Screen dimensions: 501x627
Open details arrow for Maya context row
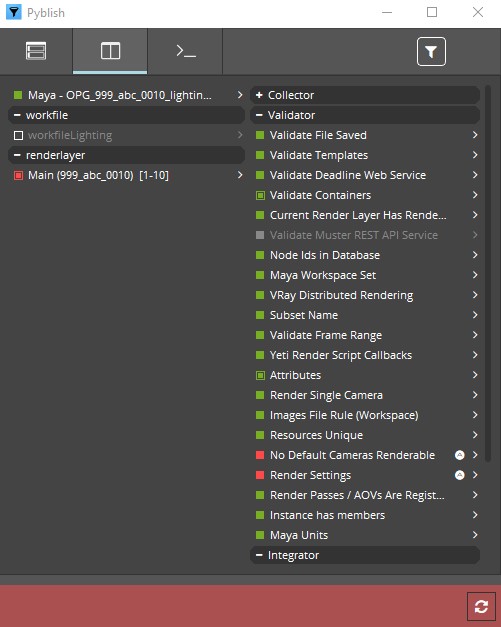point(240,95)
